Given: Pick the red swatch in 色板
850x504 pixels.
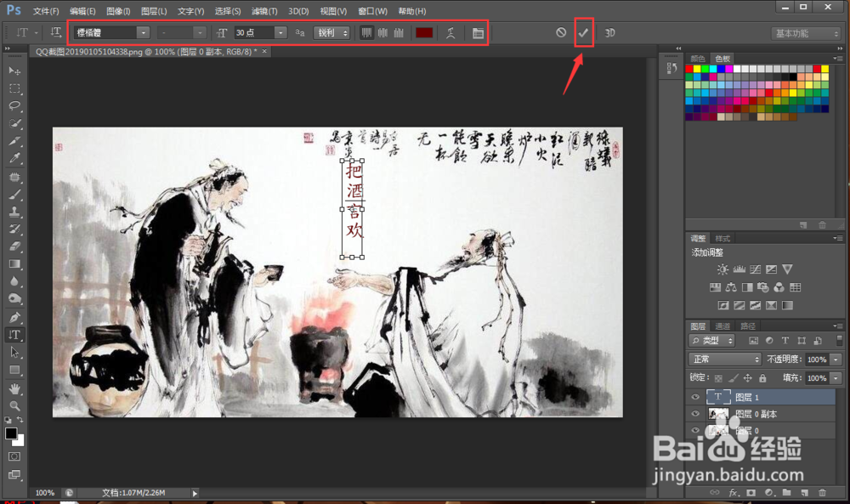Looking at the screenshot, I should [689, 69].
